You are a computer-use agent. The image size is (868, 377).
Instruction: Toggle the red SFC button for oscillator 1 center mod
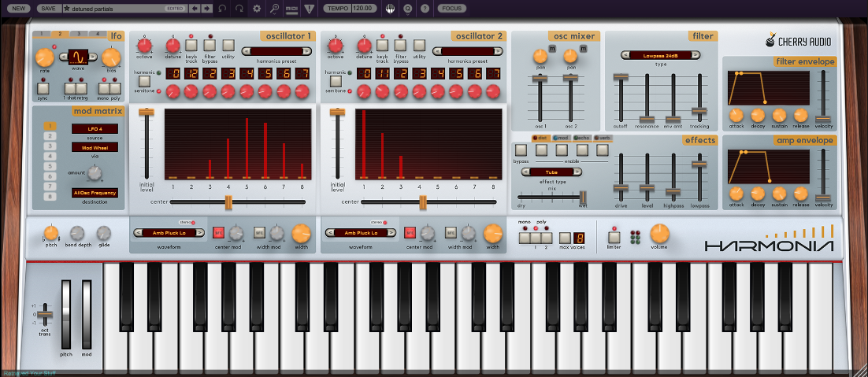[x=219, y=233]
